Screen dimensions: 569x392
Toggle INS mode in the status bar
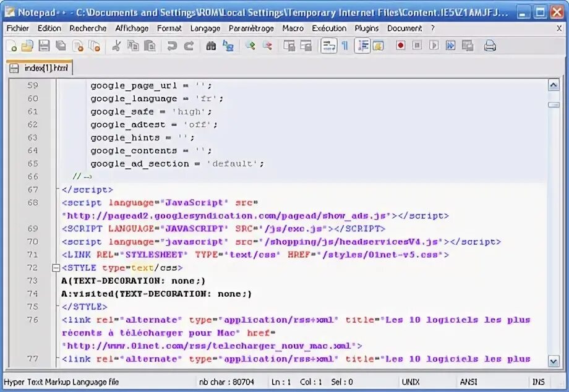539,382
